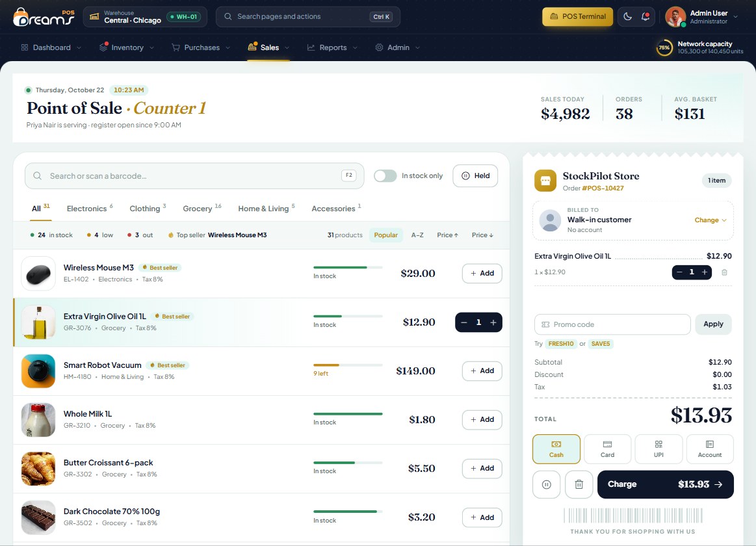Toggle dark mode with the moon icon

627,16
